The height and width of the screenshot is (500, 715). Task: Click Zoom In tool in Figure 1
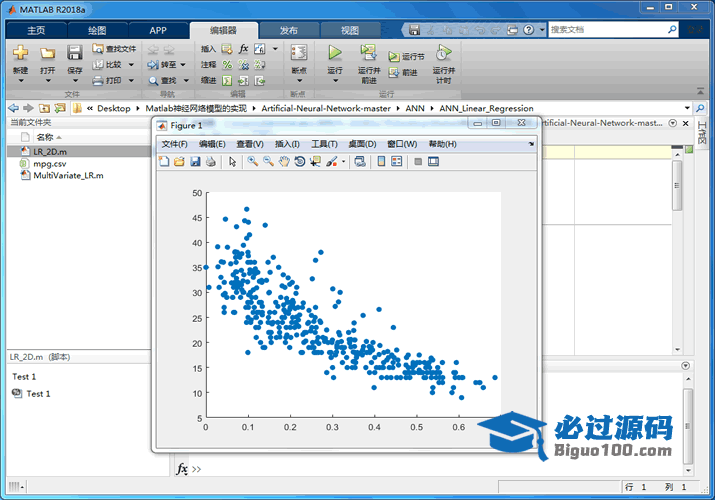pyautogui.click(x=253, y=161)
